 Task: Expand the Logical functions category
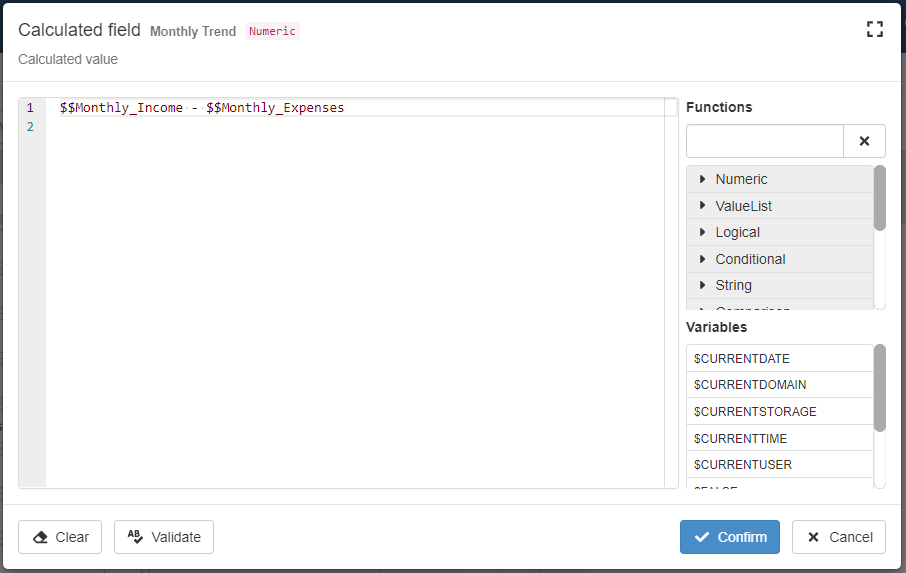(x=737, y=232)
